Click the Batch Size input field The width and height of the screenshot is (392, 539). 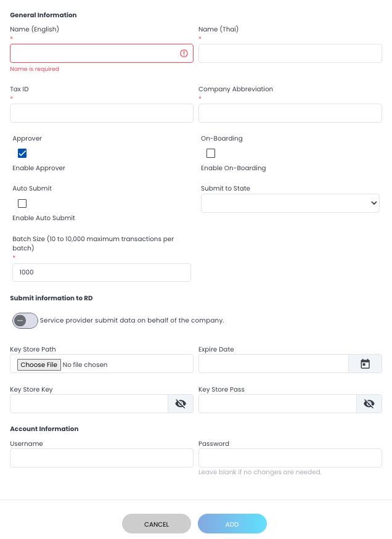point(102,273)
